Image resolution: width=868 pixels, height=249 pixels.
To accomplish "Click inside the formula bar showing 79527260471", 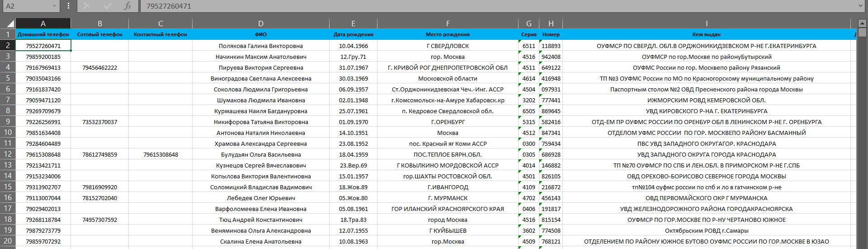I will [497, 6].
